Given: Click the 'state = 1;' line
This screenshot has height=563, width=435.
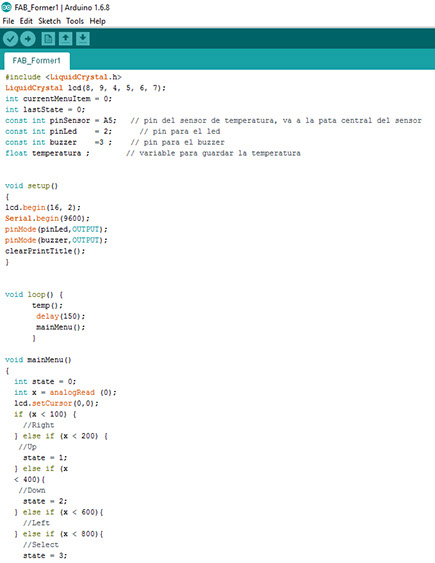Looking at the screenshot, I should 45,458.
